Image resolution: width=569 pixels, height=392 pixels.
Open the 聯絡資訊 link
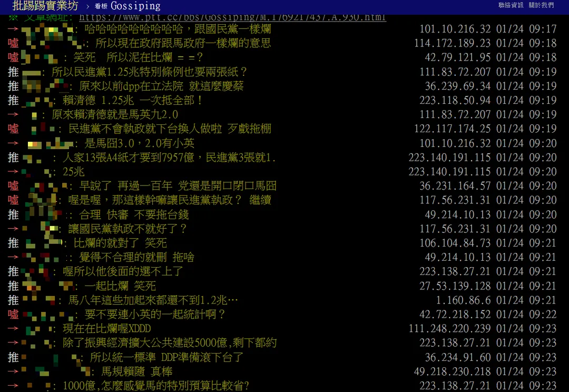pyautogui.click(x=511, y=5)
